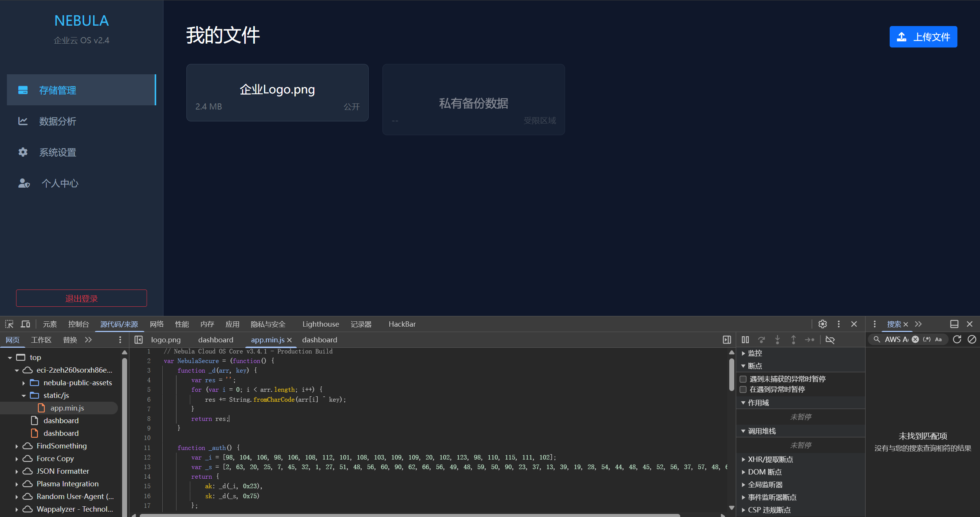Screen dimensions: 980x517
Task: Click the red logout button
Action: 82,298
